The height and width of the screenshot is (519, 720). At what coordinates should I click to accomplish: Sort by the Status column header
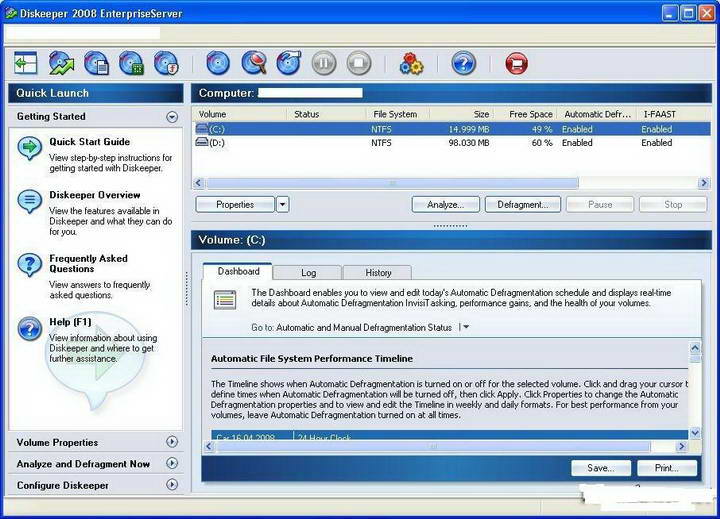click(x=326, y=114)
